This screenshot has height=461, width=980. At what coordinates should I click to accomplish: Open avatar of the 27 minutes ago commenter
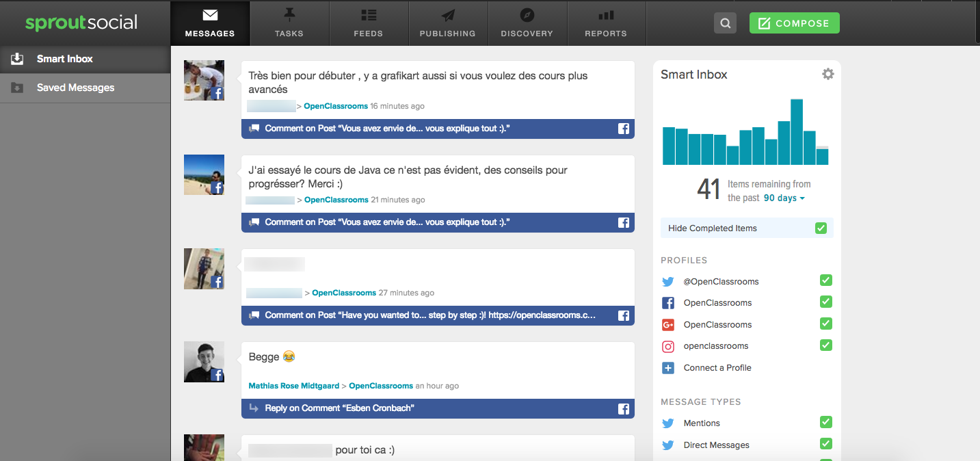(x=204, y=268)
